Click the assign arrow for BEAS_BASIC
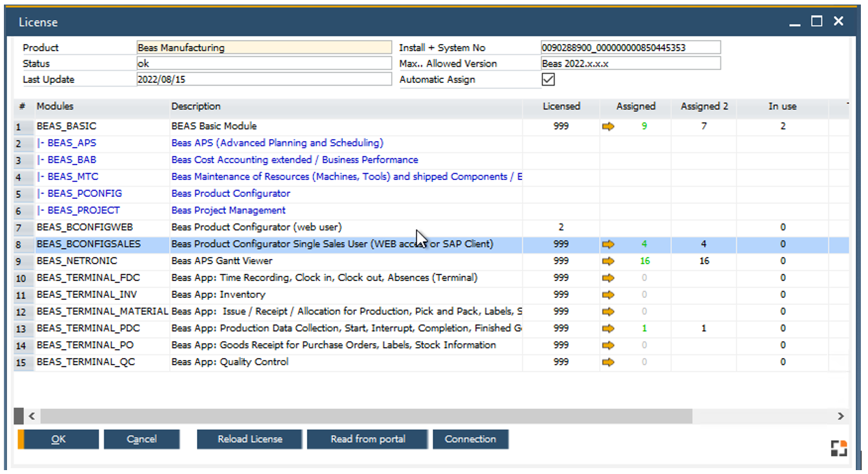Screen dimensions: 868x474 point(608,126)
